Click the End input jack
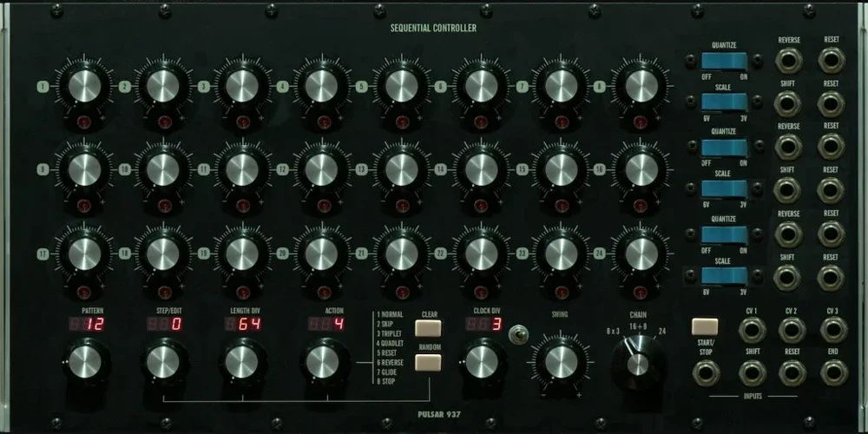868x434 pixels. pos(833,372)
